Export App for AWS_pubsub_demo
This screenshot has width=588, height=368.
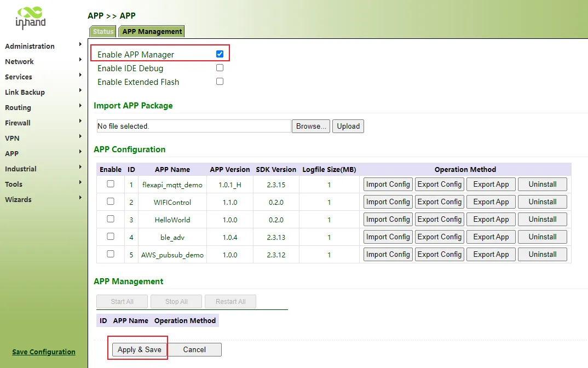(x=491, y=254)
